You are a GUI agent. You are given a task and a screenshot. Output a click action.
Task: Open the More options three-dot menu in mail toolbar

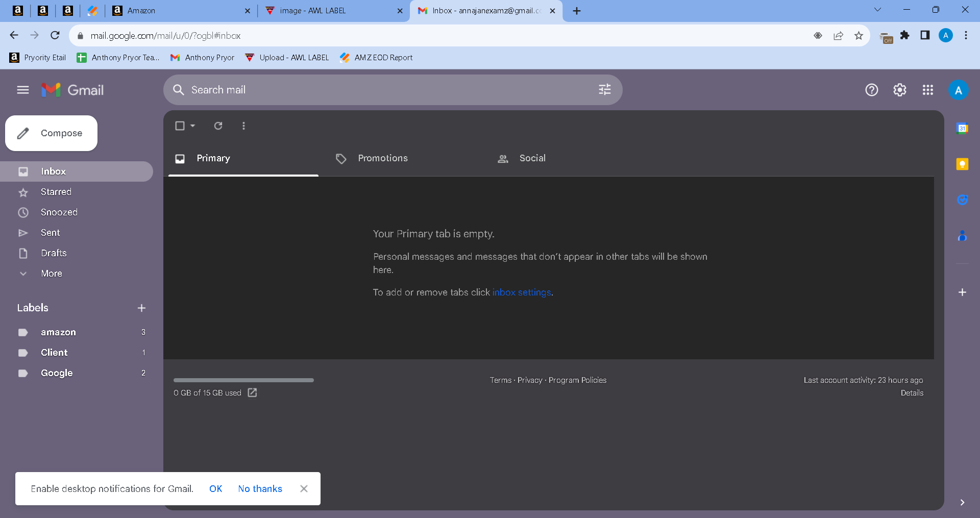[x=243, y=126]
